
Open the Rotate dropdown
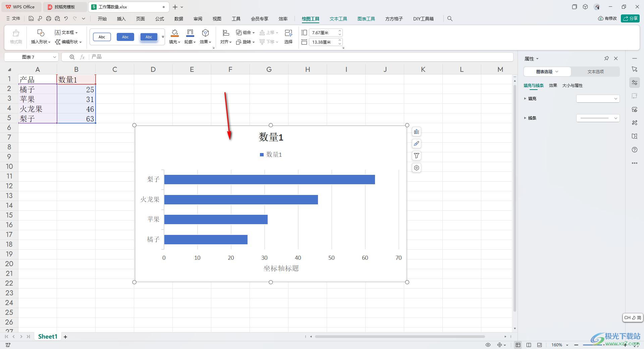point(245,42)
